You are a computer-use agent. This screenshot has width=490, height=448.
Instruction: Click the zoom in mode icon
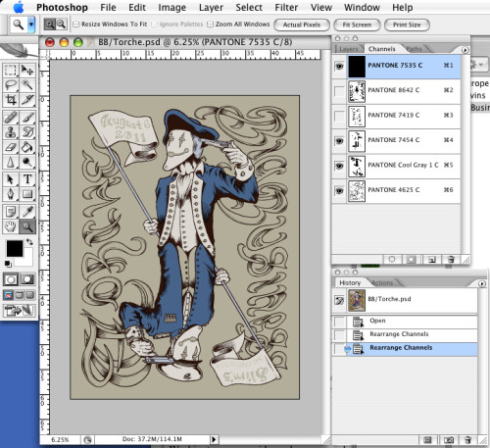tap(49, 24)
